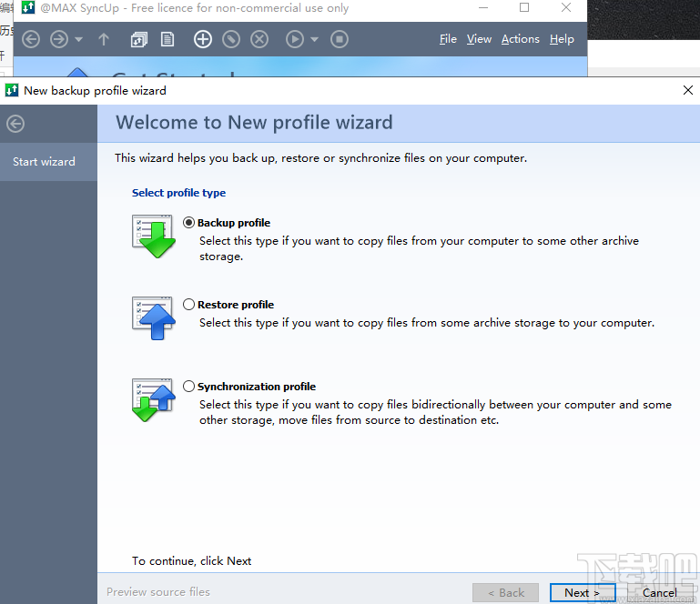
Task: Click the profiles list toolbar icon
Action: 139,39
